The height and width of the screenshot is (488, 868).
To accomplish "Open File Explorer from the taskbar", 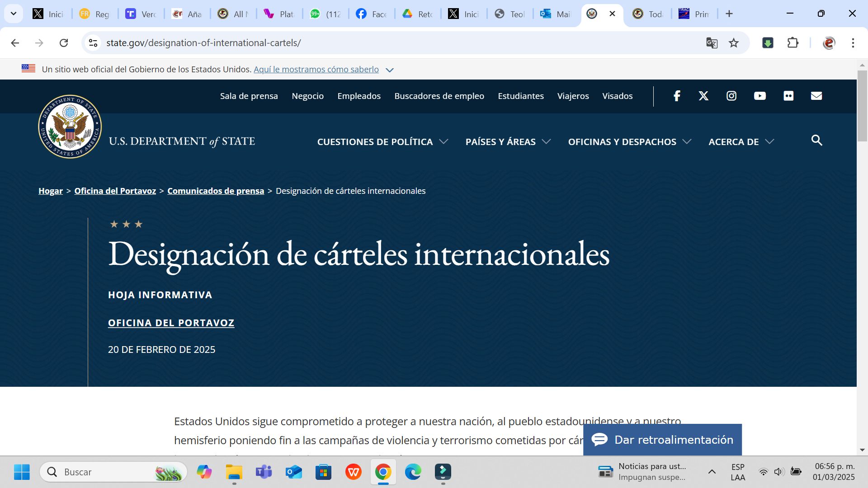I will (x=234, y=472).
